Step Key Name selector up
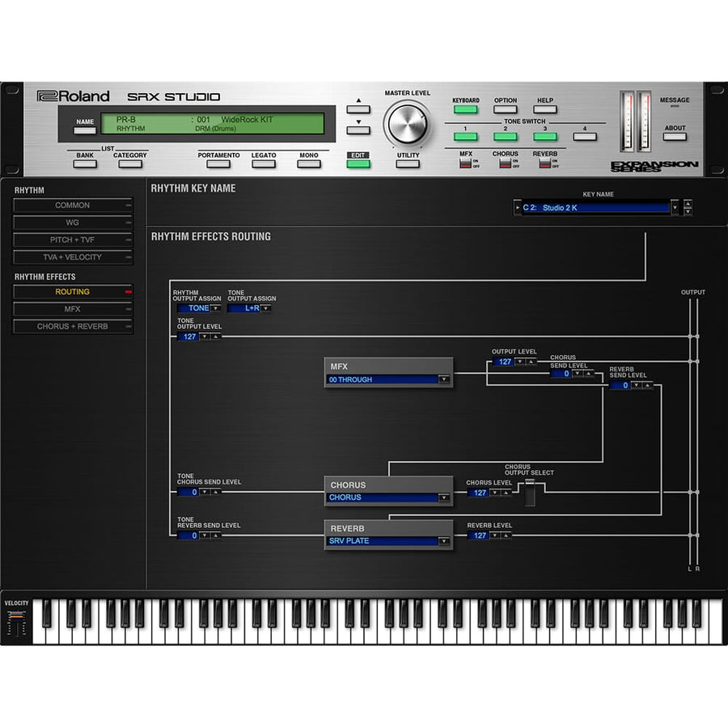The height and width of the screenshot is (728, 728). pyautogui.click(x=688, y=203)
